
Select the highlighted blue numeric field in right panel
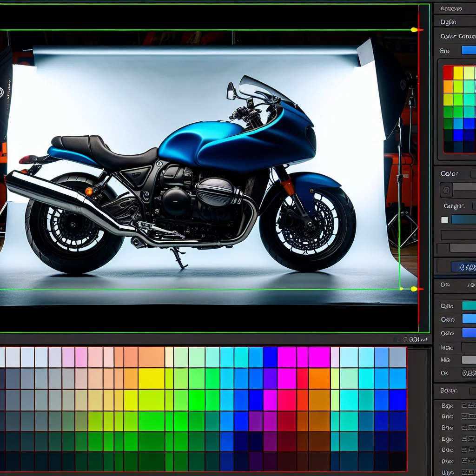[x=463, y=267]
